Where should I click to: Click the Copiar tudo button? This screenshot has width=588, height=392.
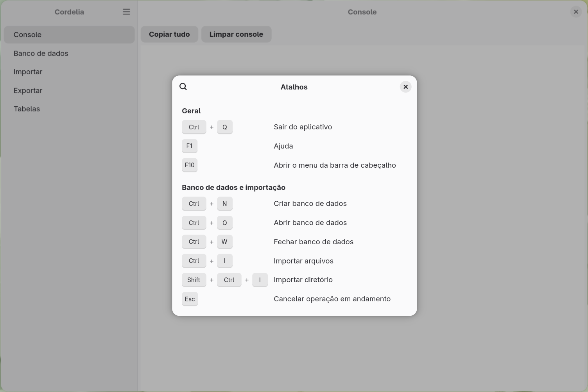coord(169,34)
